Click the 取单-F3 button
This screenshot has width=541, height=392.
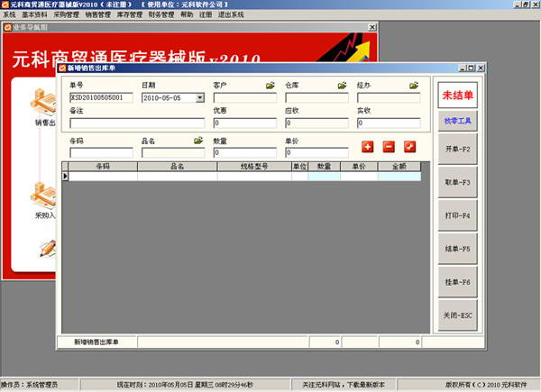click(x=457, y=182)
